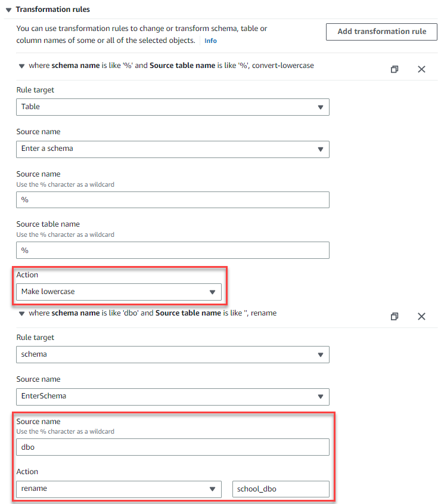Screen dimensions: 438x504
Task: Remove the dbo rename transformation rule
Action: (421, 317)
